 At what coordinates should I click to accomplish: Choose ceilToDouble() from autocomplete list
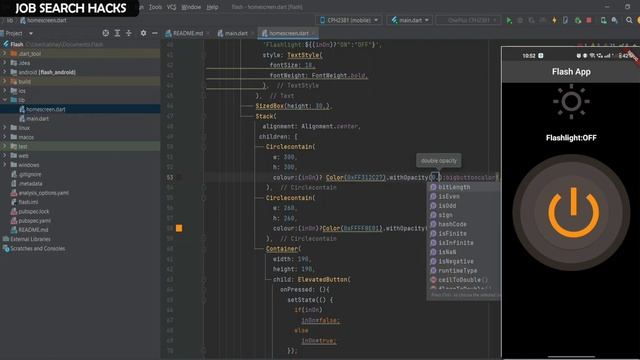[x=464, y=280]
